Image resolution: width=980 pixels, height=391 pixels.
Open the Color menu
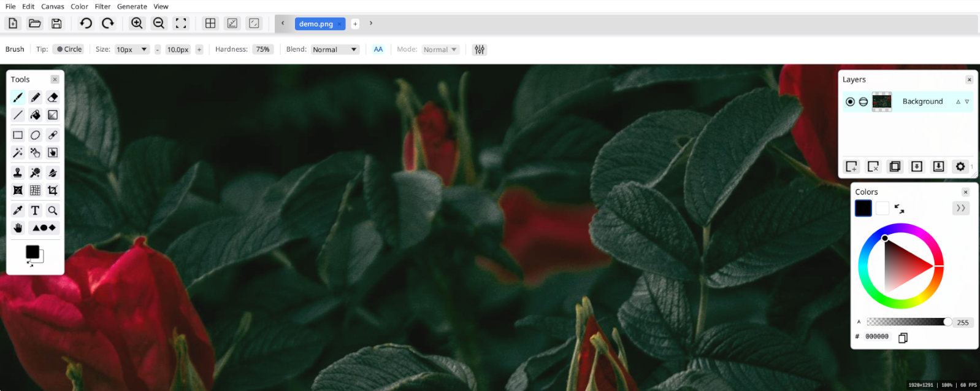79,6
